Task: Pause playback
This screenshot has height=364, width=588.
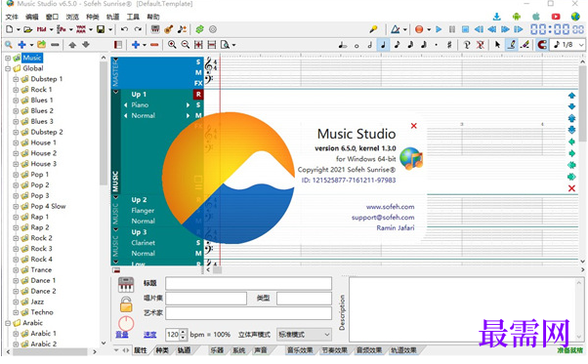Action: click(452, 29)
